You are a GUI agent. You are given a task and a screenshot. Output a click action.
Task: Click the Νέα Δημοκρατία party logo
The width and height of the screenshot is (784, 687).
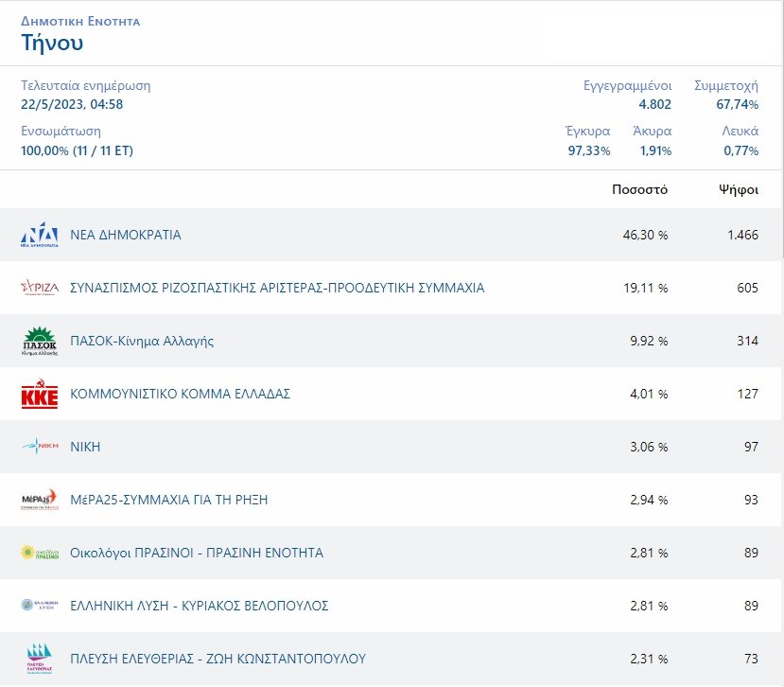pos(40,235)
